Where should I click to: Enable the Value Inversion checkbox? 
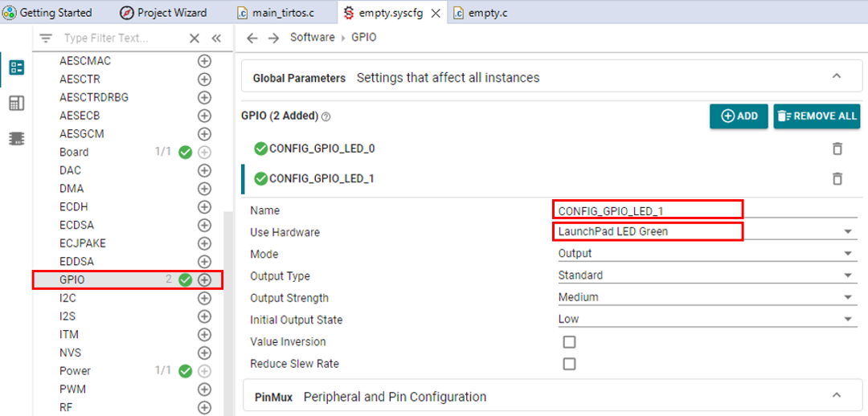tap(569, 342)
